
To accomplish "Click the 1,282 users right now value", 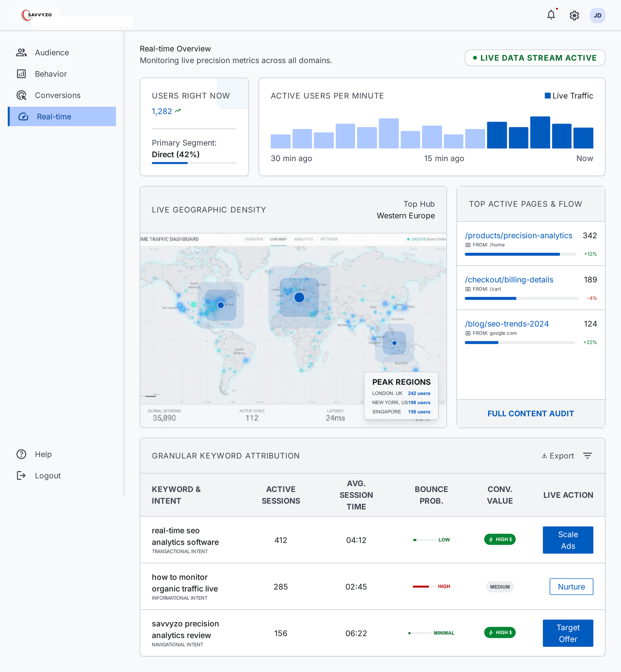I will [x=162, y=111].
